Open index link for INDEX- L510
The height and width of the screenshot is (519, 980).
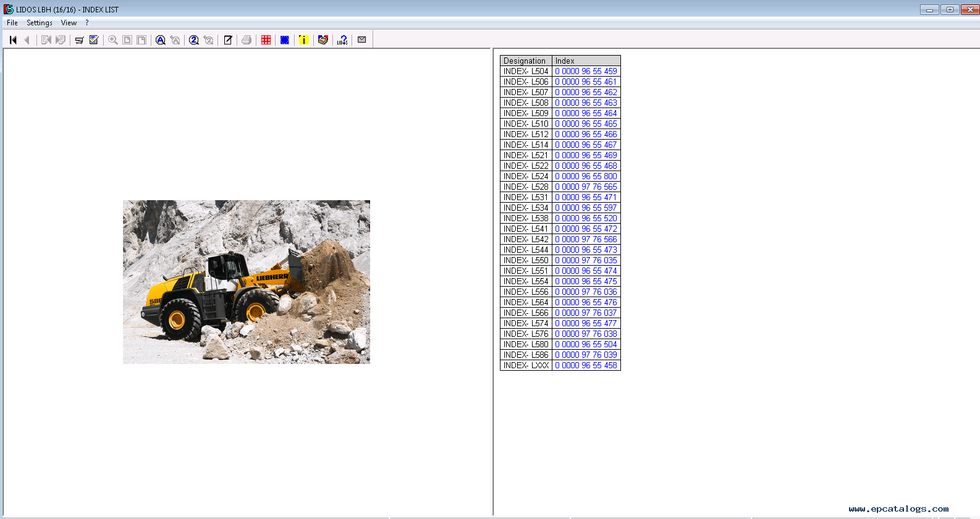tap(586, 124)
